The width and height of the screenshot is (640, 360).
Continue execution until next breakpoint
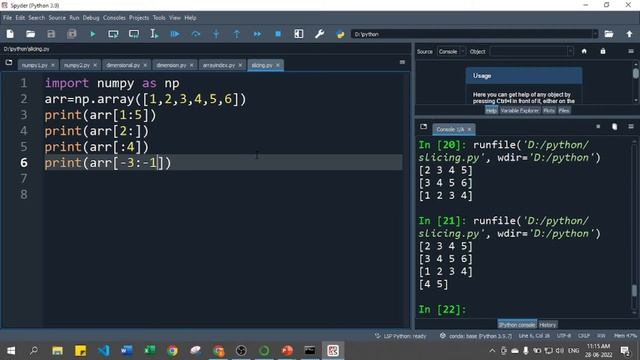click(x=257, y=34)
